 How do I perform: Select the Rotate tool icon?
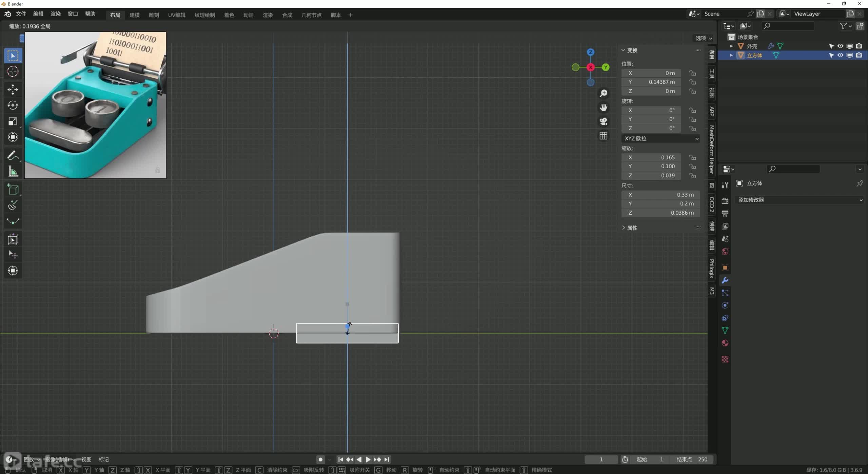pyautogui.click(x=13, y=105)
